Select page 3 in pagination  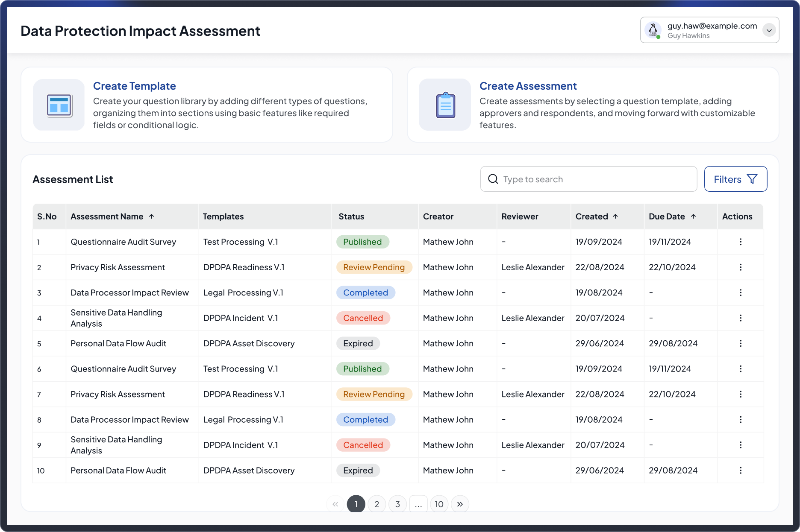pyautogui.click(x=397, y=504)
